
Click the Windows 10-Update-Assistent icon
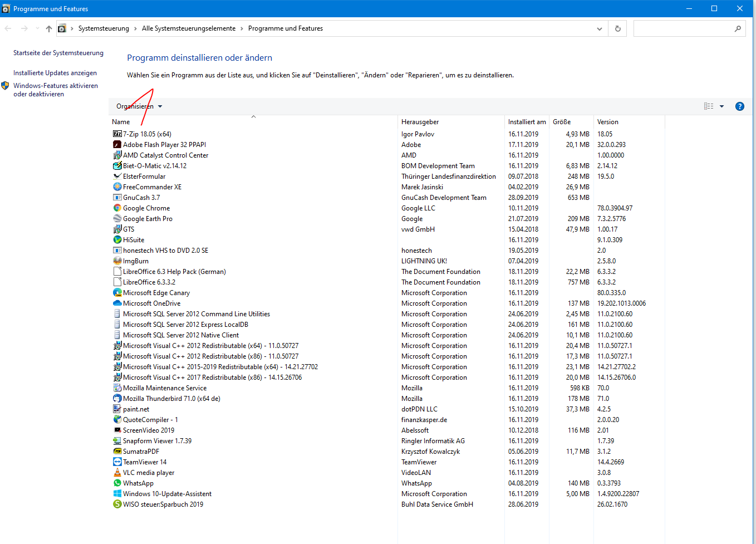pyautogui.click(x=117, y=493)
